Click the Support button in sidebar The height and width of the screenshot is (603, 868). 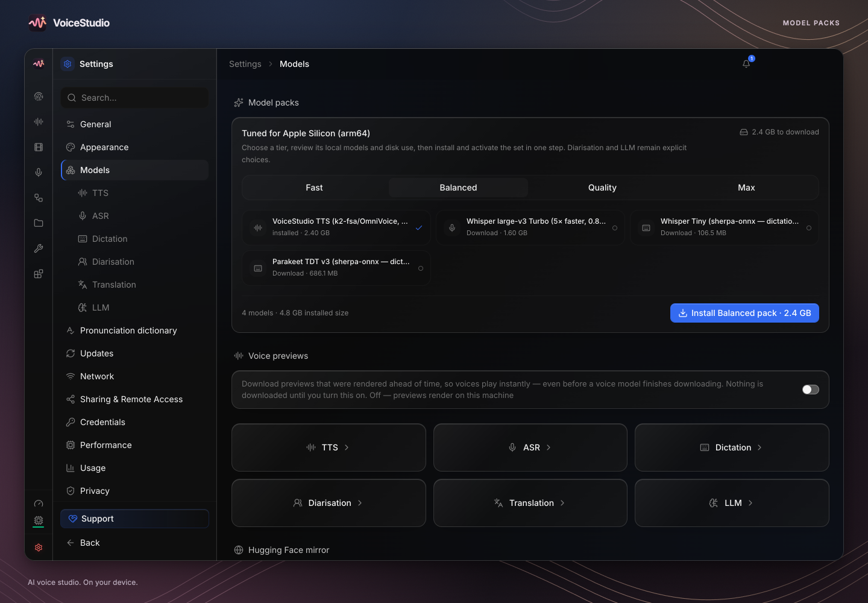point(134,519)
